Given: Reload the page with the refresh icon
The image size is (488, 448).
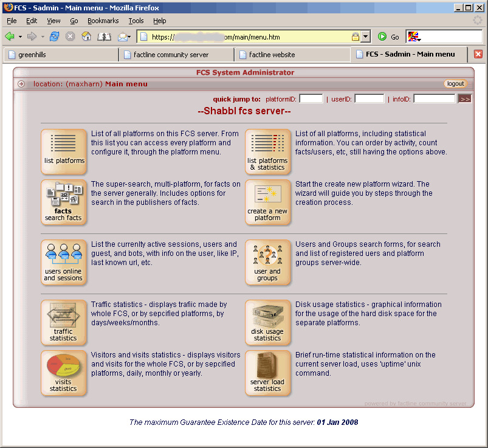Looking at the screenshot, I should (x=55, y=36).
